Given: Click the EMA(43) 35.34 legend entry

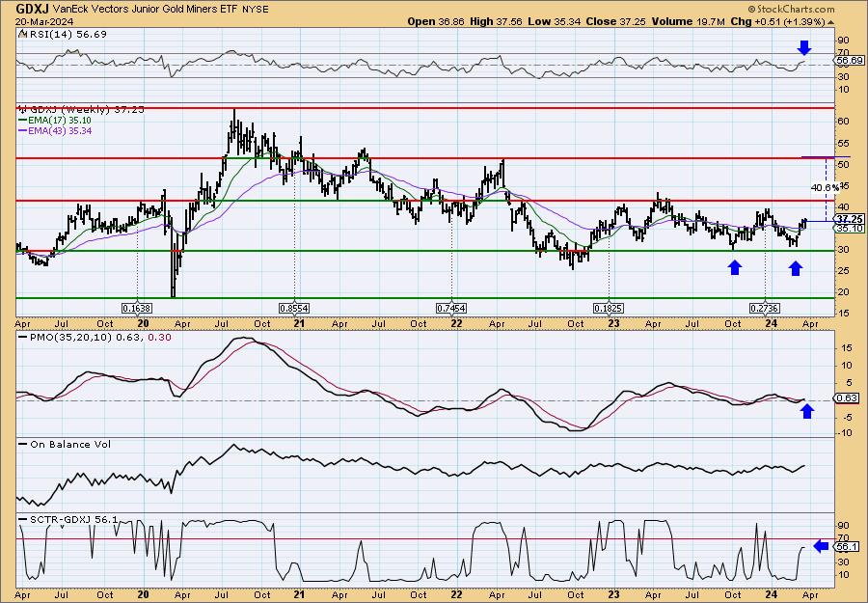Looking at the screenshot, I should [55, 130].
